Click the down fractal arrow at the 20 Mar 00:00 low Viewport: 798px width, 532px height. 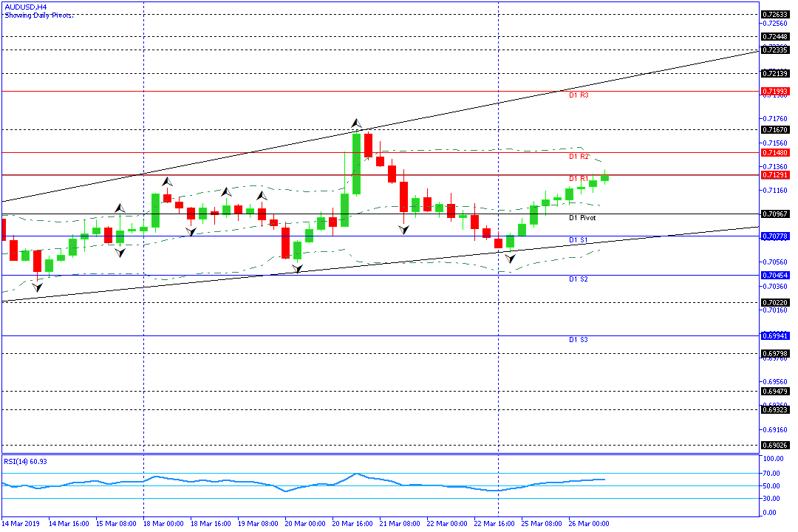tap(298, 269)
